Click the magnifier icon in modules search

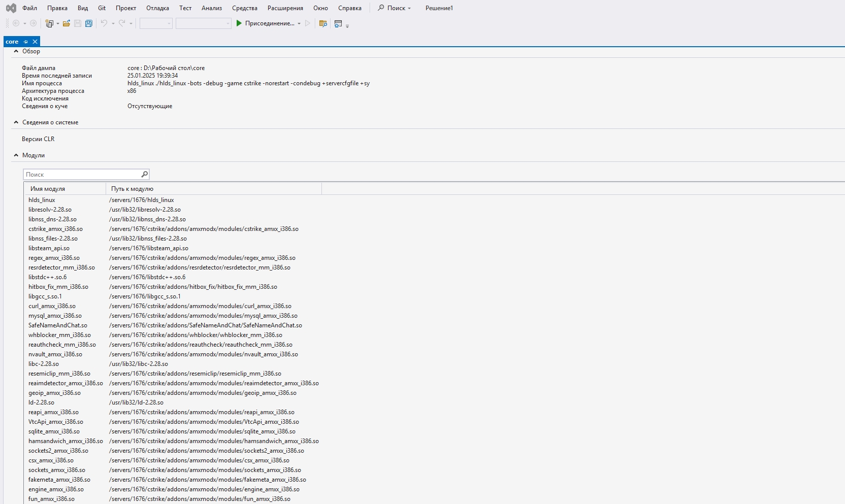(x=145, y=175)
